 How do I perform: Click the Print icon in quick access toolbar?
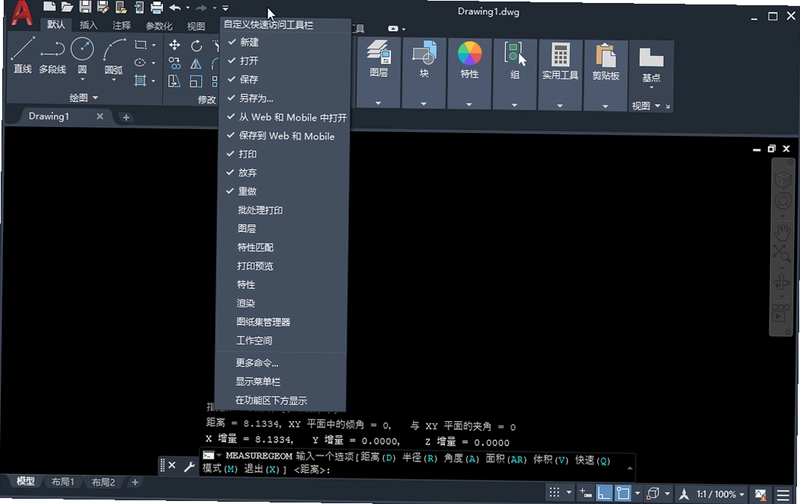pos(157,8)
